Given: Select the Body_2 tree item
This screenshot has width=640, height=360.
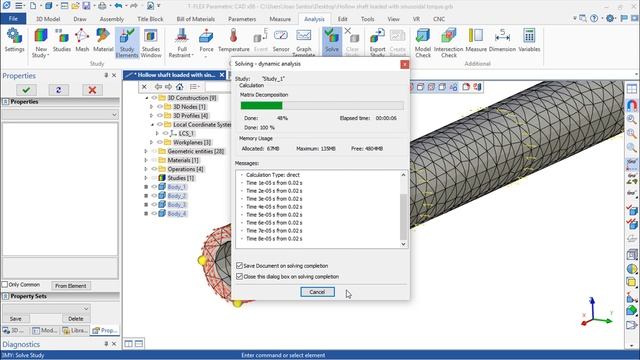Looking at the screenshot, I should tap(177, 196).
